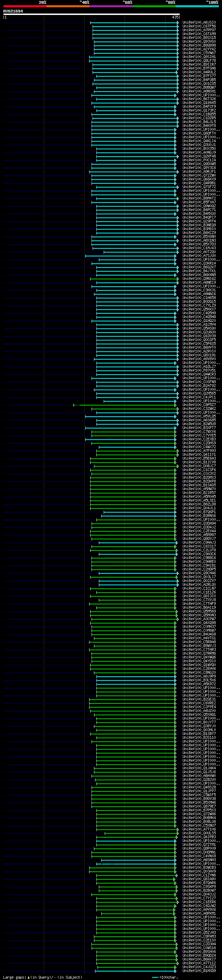Click the green ~80% identity legend segment
222x980 pixels.
point(154,6)
